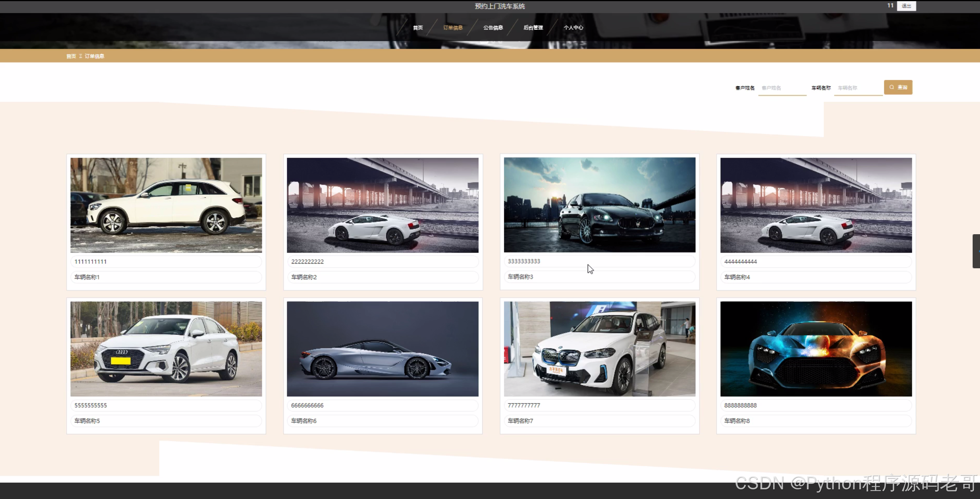
Task: Open the black Maserati car thumbnail
Action: point(599,205)
